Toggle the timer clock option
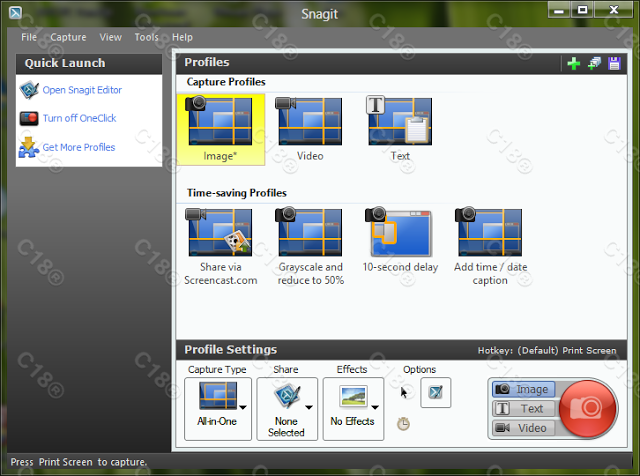Screen dimensions: 640x476 tap(403, 423)
